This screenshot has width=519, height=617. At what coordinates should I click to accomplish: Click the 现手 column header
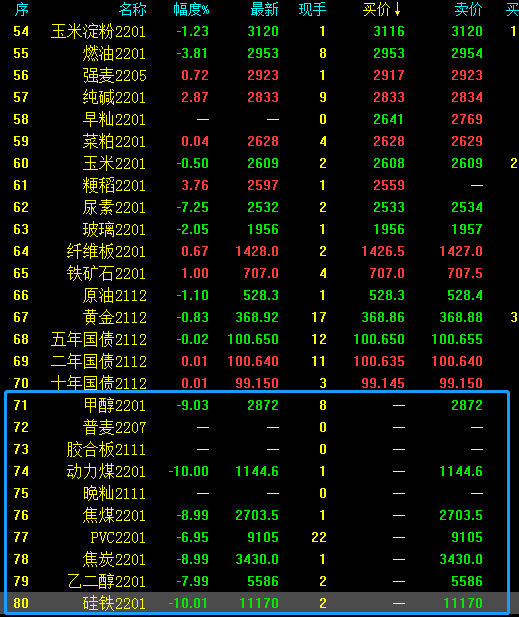click(x=312, y=9)
